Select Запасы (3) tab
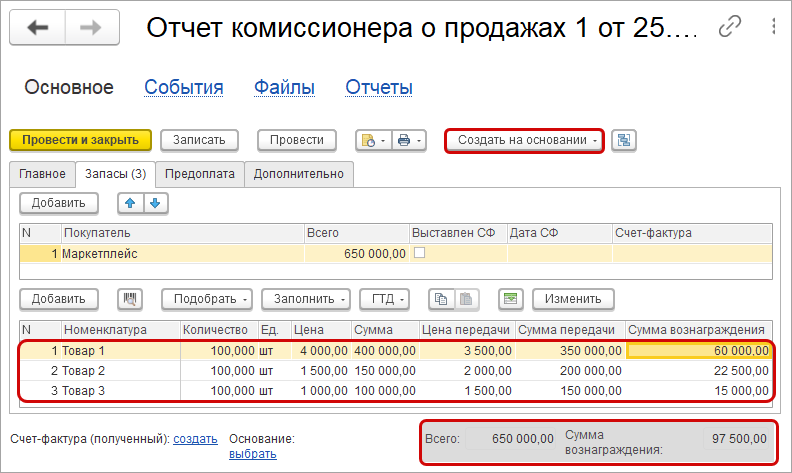This screenshot has height=473, width=792. click(x=116, y=174)
